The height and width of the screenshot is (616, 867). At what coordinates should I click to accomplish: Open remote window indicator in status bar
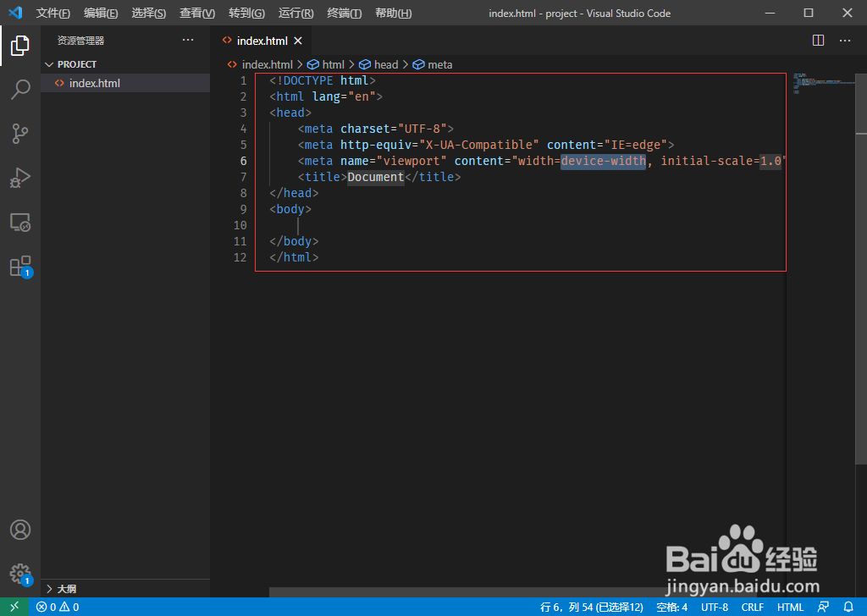[x=14, y=607]
